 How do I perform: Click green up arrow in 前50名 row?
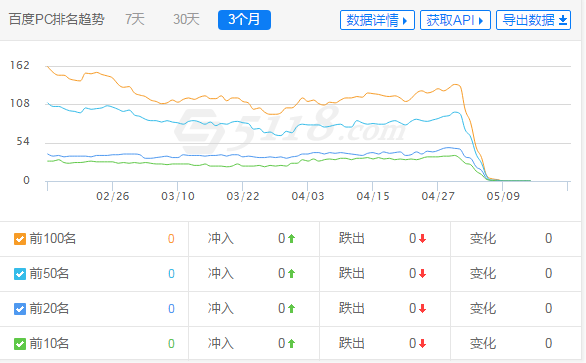tap(292, 274)
